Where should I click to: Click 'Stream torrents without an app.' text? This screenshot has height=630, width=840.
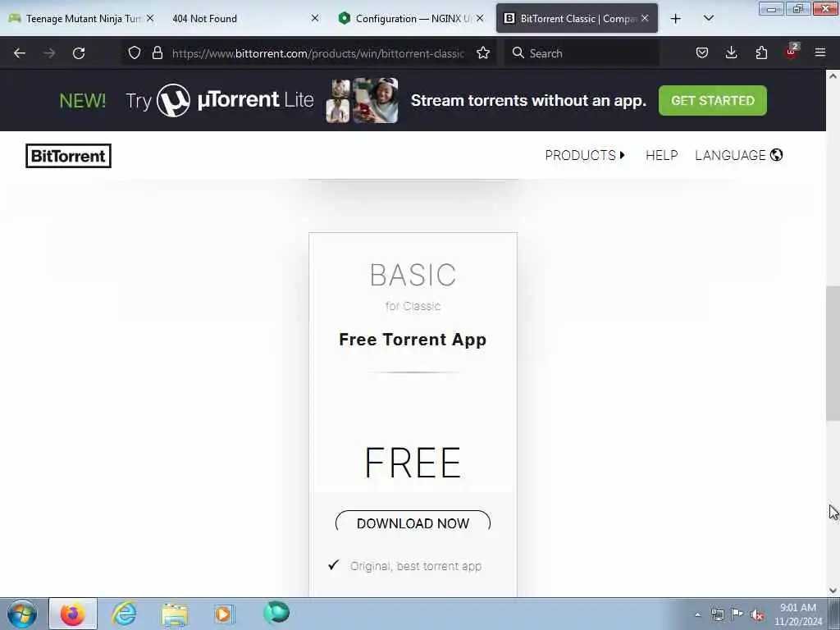click(529, 101)
